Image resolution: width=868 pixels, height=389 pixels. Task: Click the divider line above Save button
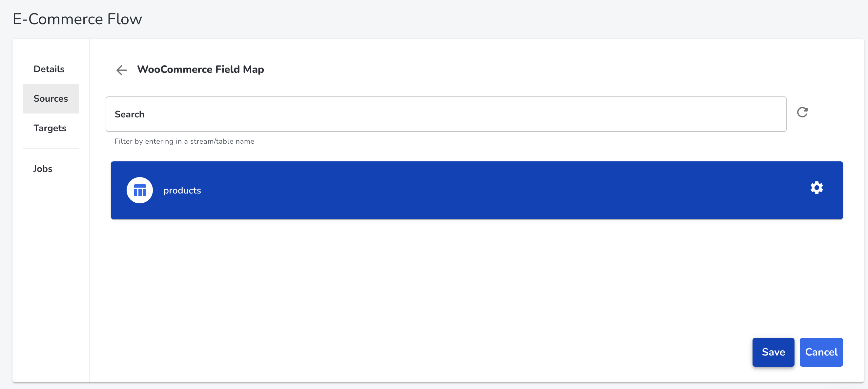[477, 327]
